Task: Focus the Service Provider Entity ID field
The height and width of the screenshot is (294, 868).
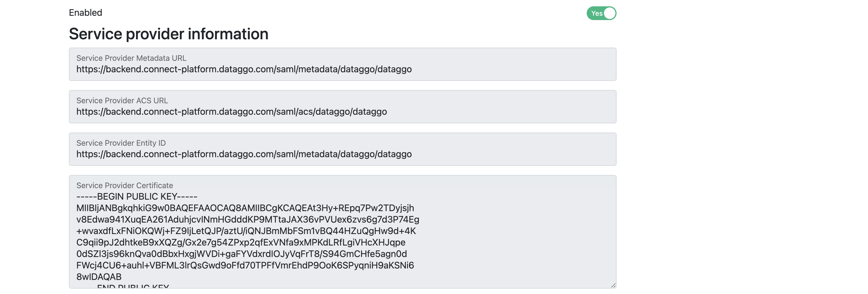Action: [342, 149]
